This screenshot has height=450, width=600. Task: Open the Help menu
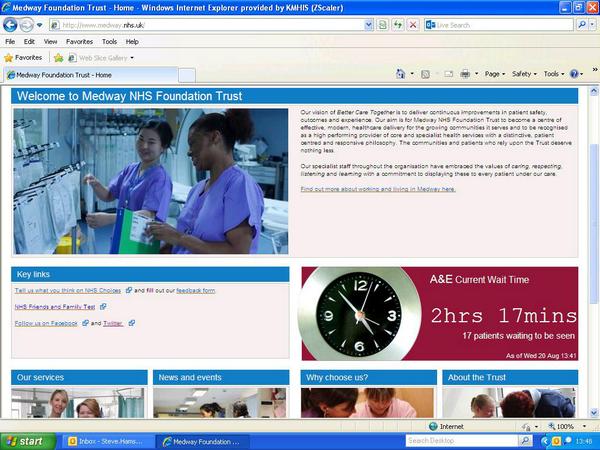(x=132, y=42)
